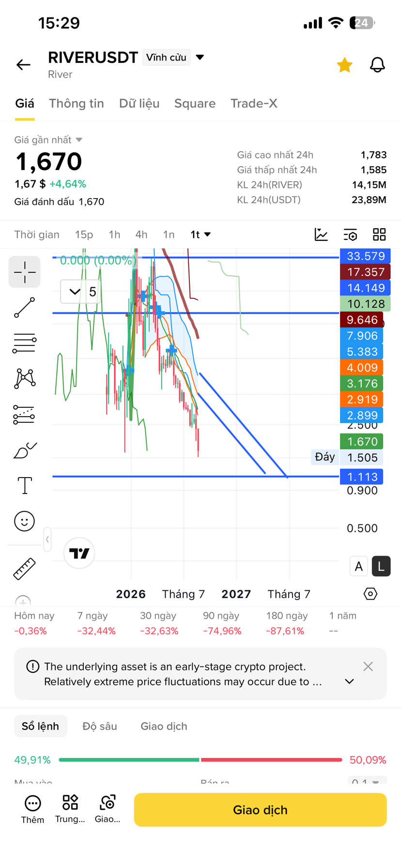The height and width of the screenshot is (868, 401).
Task: Open the warning info icon
Action: tap(32, 666)
